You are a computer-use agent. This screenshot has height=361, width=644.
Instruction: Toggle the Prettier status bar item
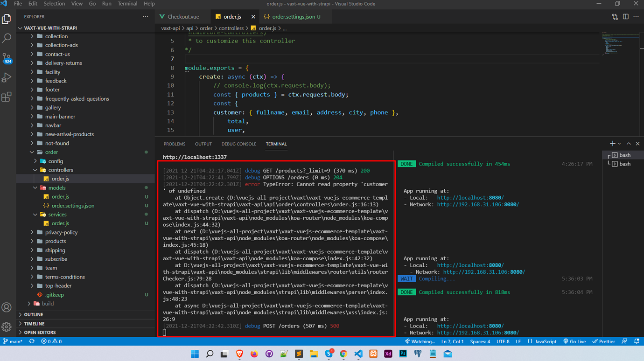coord(603,341)
